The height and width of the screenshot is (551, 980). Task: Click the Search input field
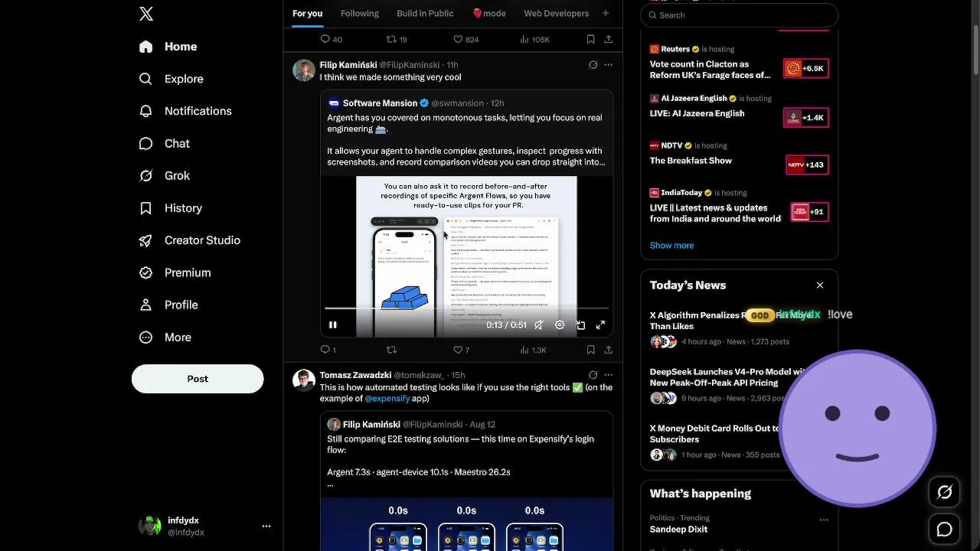tap(740, 15)
